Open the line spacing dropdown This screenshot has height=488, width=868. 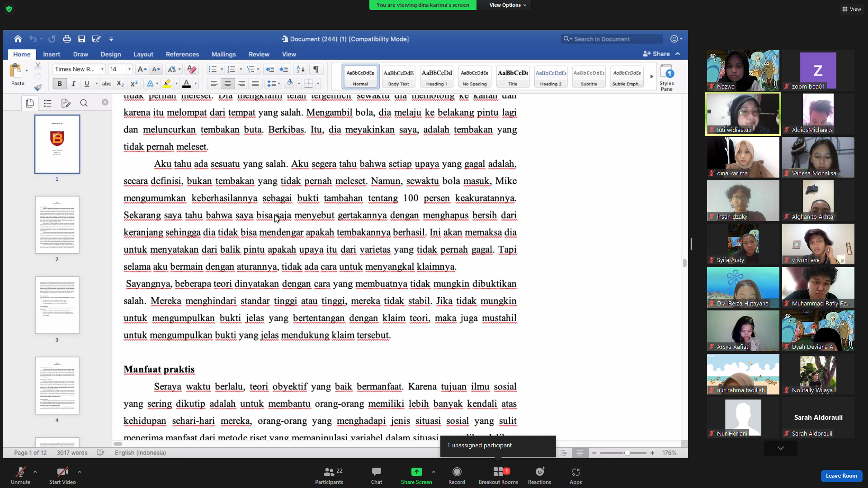click(274, 84)
